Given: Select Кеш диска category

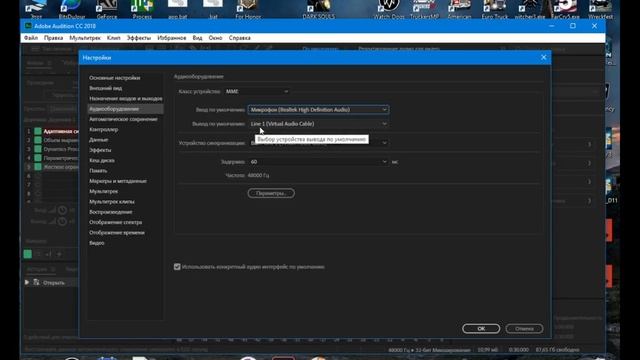Looking at the screenshot, I should click(x=102, y=160).
